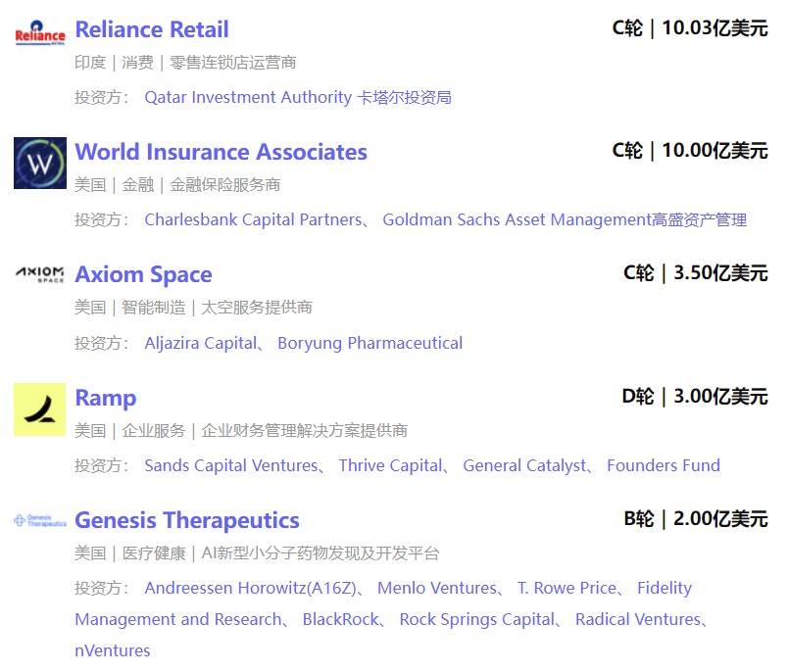
Task: Click the World Insurance Associates logo
Action: tap(40, 163)
